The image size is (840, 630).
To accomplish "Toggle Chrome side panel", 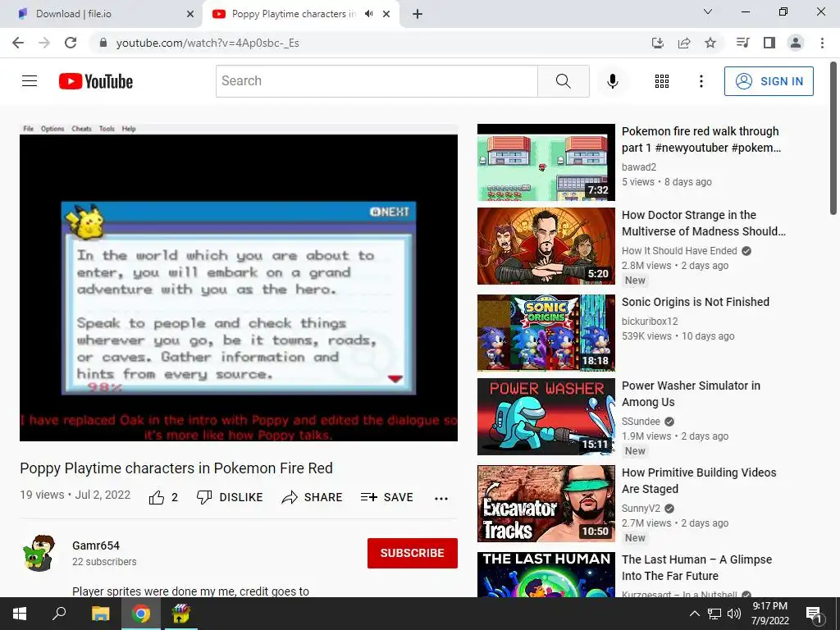I will pos(769,43).
